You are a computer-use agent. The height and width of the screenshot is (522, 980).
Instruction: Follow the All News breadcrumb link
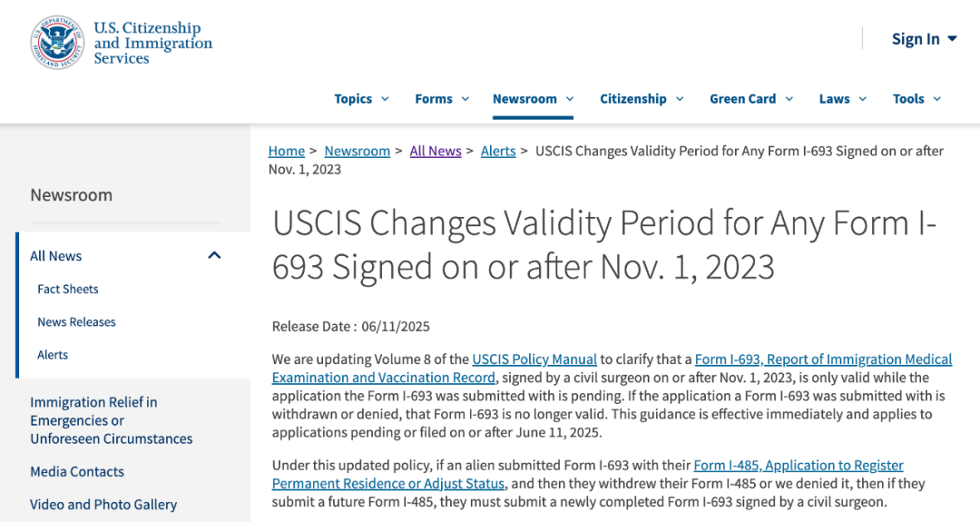click(x=435, y=151)
